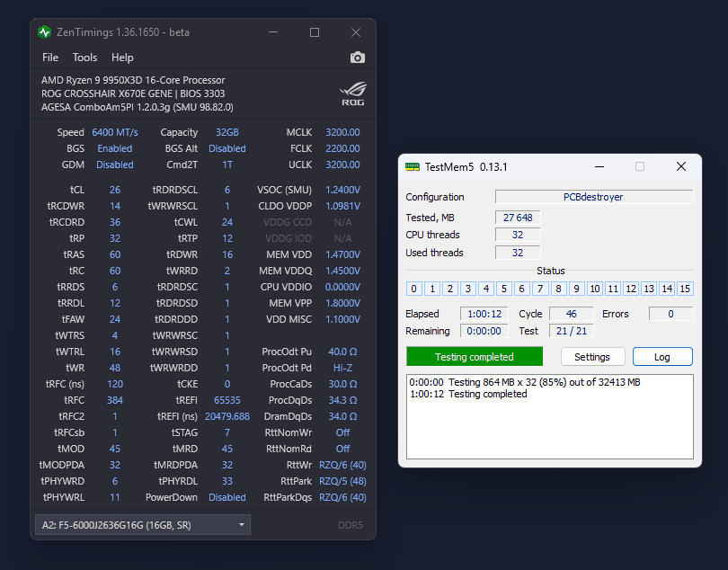The width and height of the screenshot is (728, 570).
Task: Open the File menu in ZenTimings
Action: 50,58
